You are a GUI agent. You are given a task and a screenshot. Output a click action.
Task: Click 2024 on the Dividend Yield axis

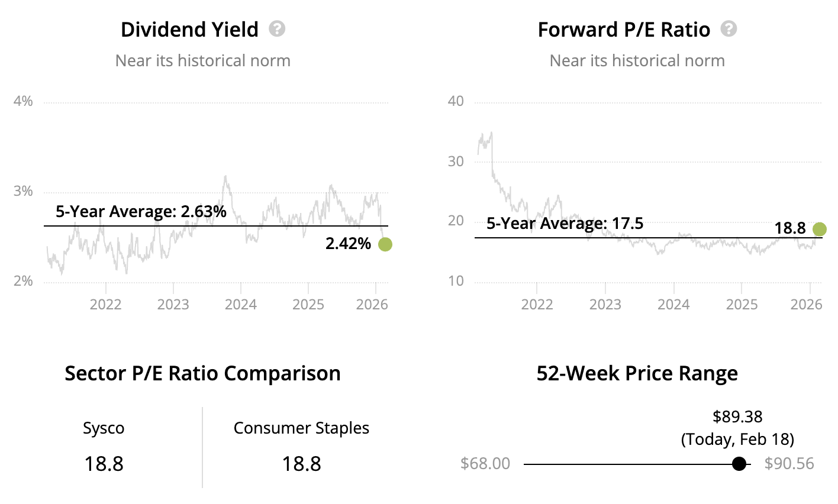241,305
